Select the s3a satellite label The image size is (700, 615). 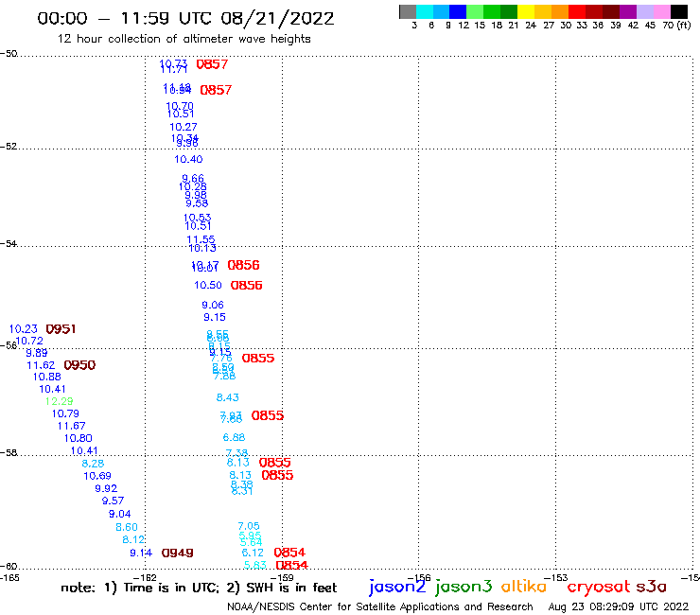pyautogui.click(x=651, y=587)
